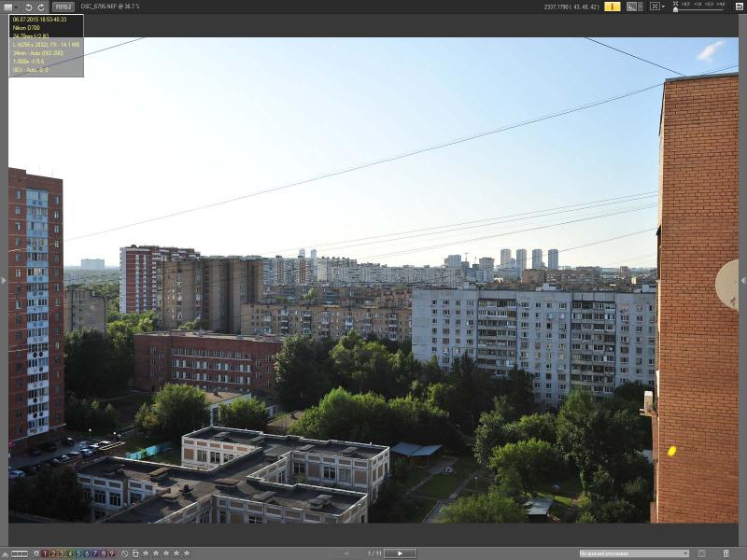Assign yellow label 3
The width and height of the screenshot is (747, 560).
[x=62, y=553]
